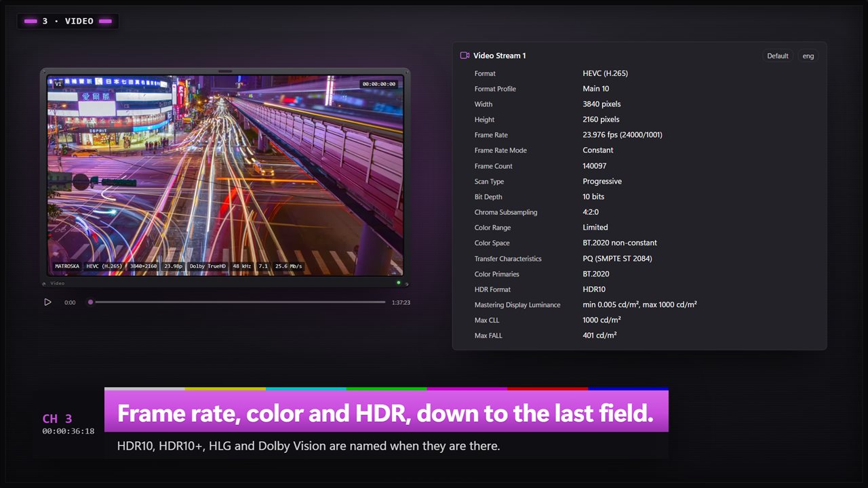Click the Max CLL value 1000 cd/m²

pos(601,320)
